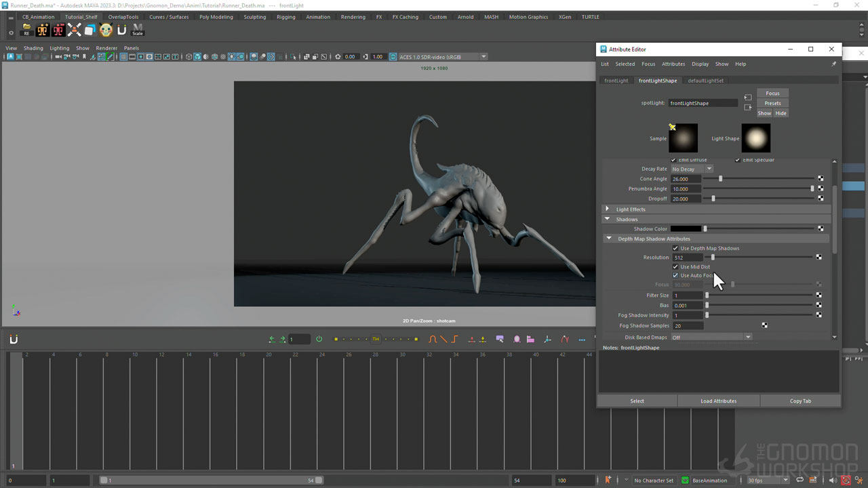Select the orange character rig icon on the shelf

click(41, 30)
